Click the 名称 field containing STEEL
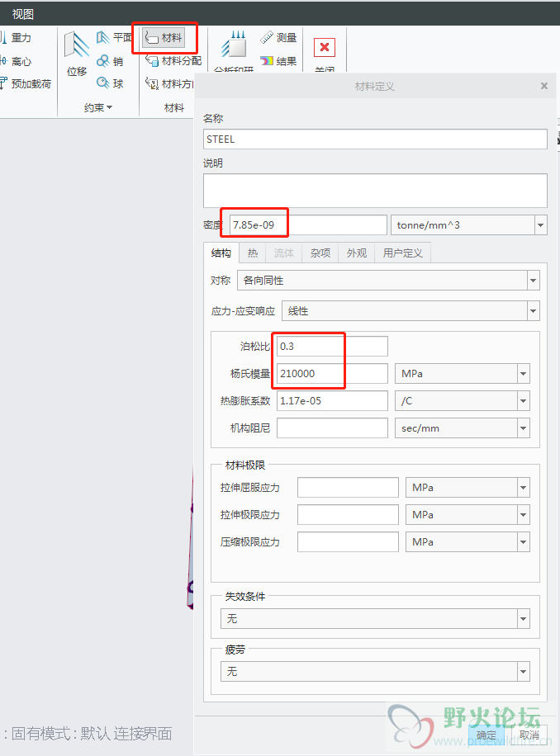The height and width of the screenshot is (756, 560). click(375, 139)
